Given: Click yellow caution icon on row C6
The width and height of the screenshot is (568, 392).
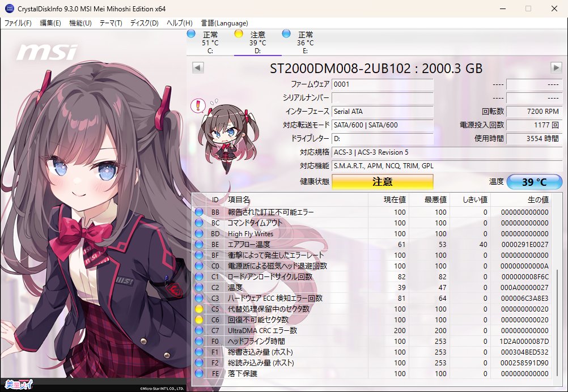Looking at the screenshot, I should (199, 320).
